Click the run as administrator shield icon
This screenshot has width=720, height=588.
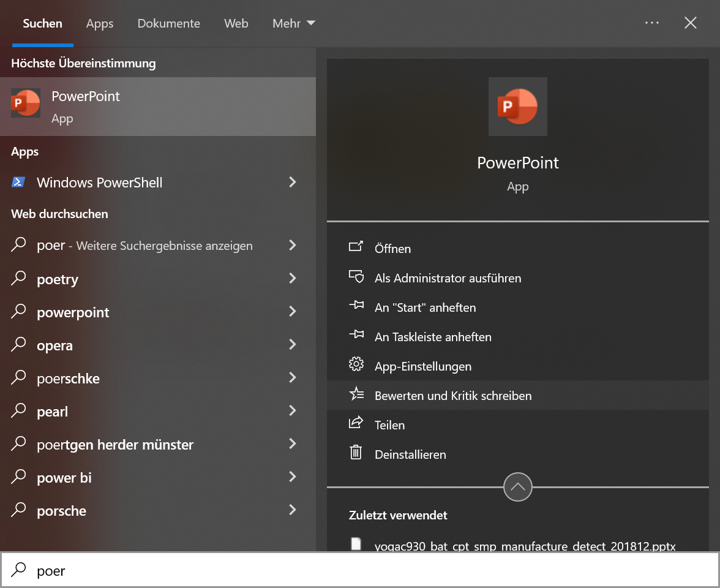pyautogui.click(x=356, y=277)
